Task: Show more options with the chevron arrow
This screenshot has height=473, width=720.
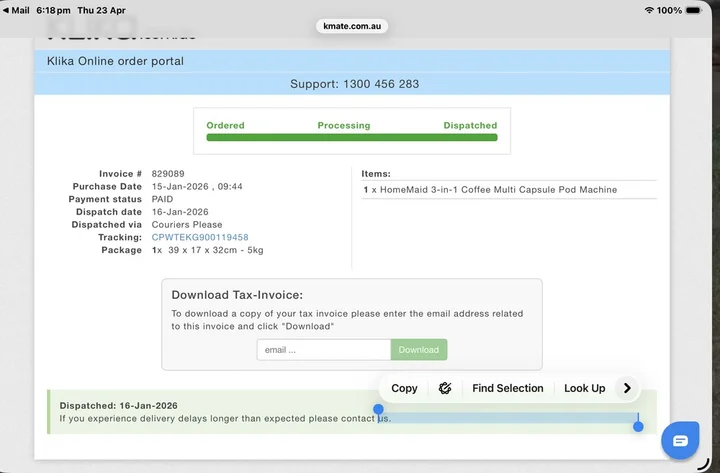Action: click(627, 389)
